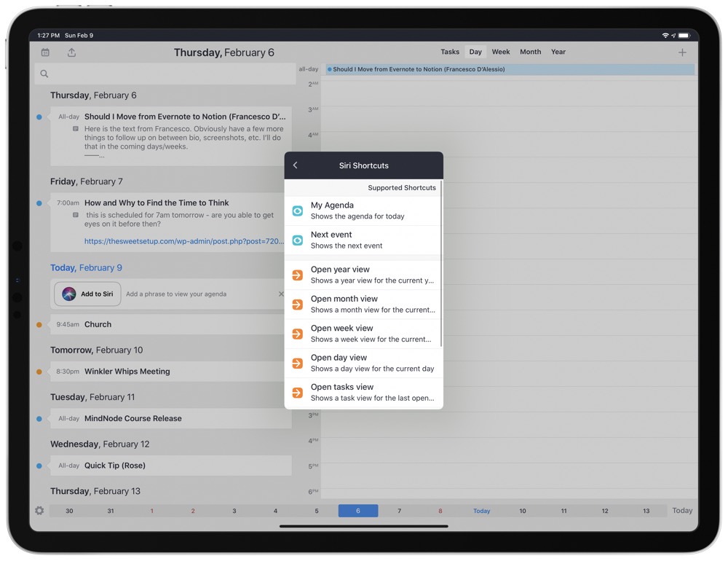Screen dimensions: 728x561
Task: Click the Tomorrow, February 10 heading
Action: coord(97,350)
